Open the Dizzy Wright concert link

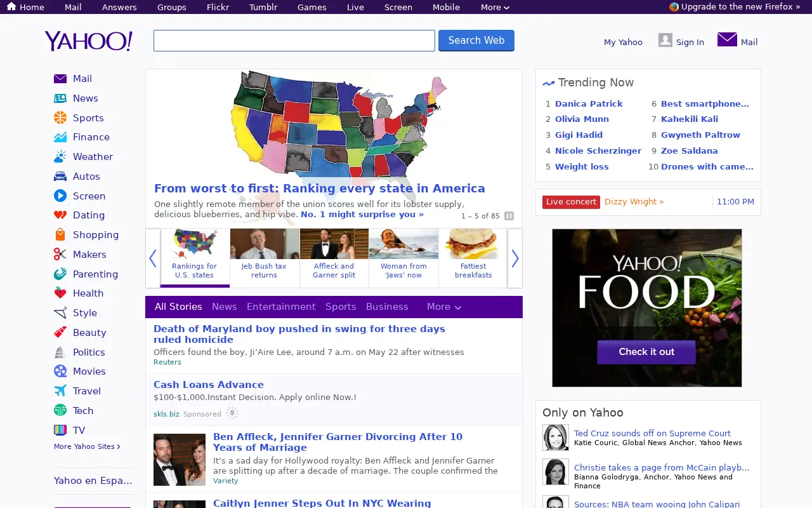(634, 202)
